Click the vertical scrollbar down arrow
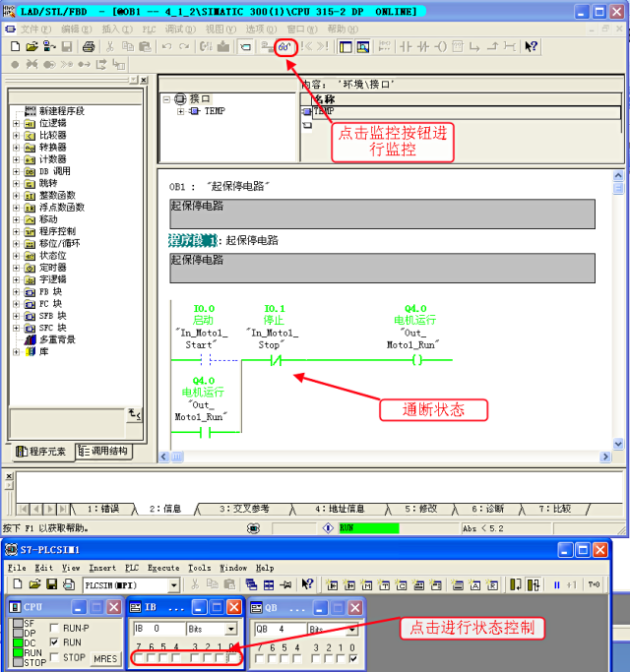The height and width of the screenshot is (672, 630). (x=618, y=444)
